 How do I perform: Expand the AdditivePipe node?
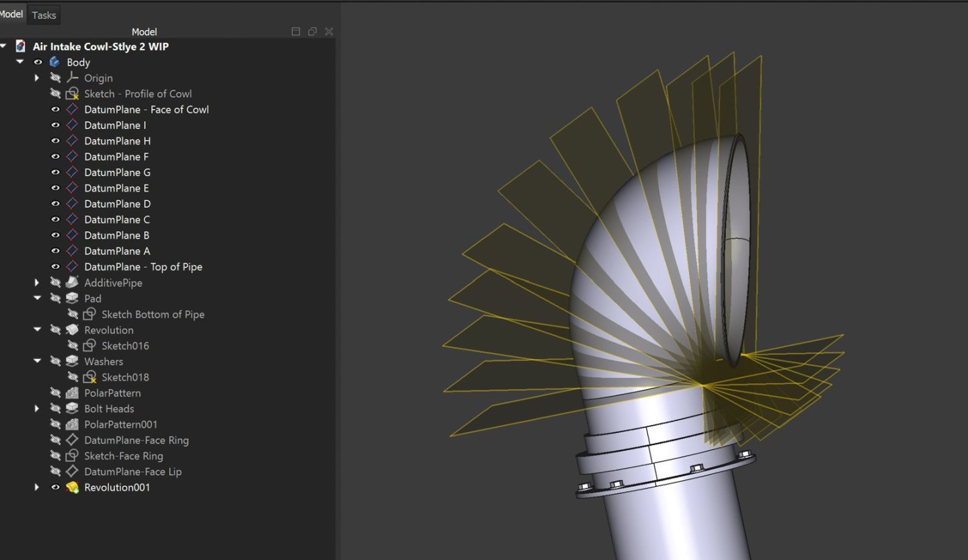38,282
